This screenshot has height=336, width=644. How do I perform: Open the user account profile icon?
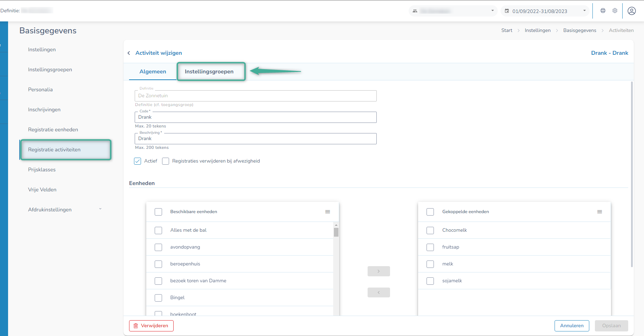[x=631, y=11]
